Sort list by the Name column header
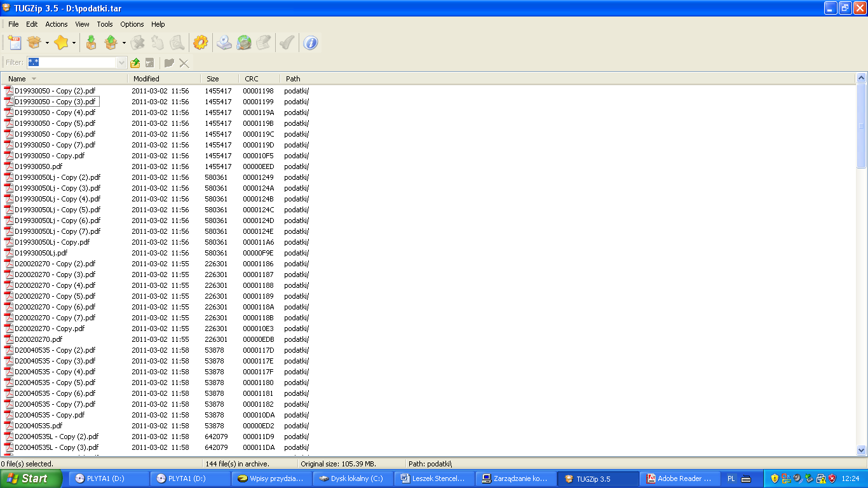 coord(64,79)
